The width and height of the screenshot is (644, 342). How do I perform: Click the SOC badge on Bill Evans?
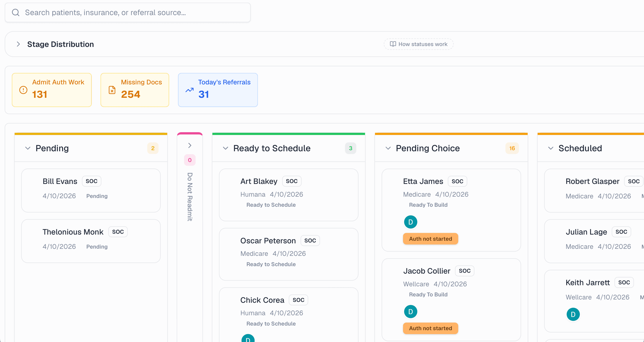point(92,181)
